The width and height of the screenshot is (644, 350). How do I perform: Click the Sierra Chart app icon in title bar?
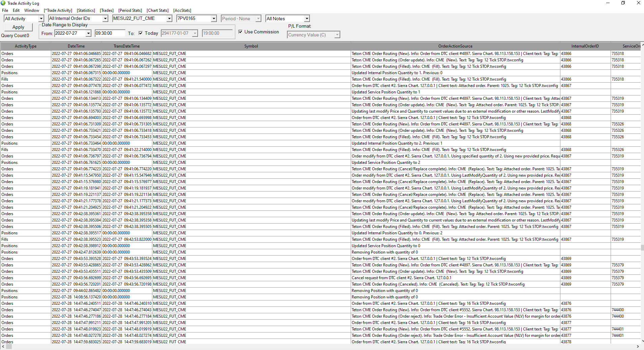[x=3, y=3]
